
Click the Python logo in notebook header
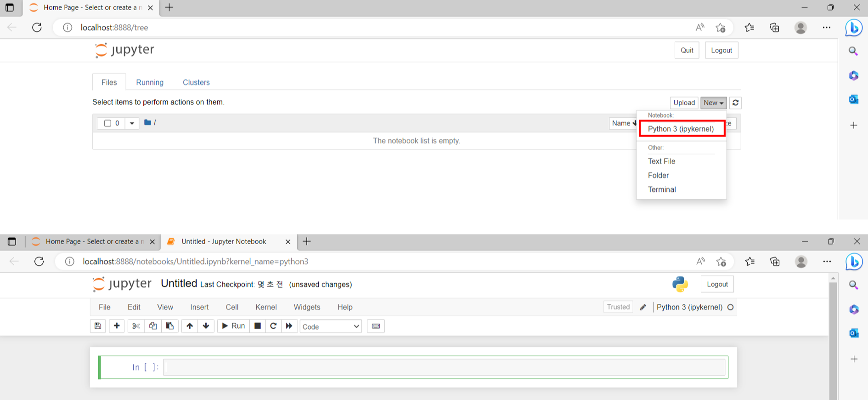point(680,284)
